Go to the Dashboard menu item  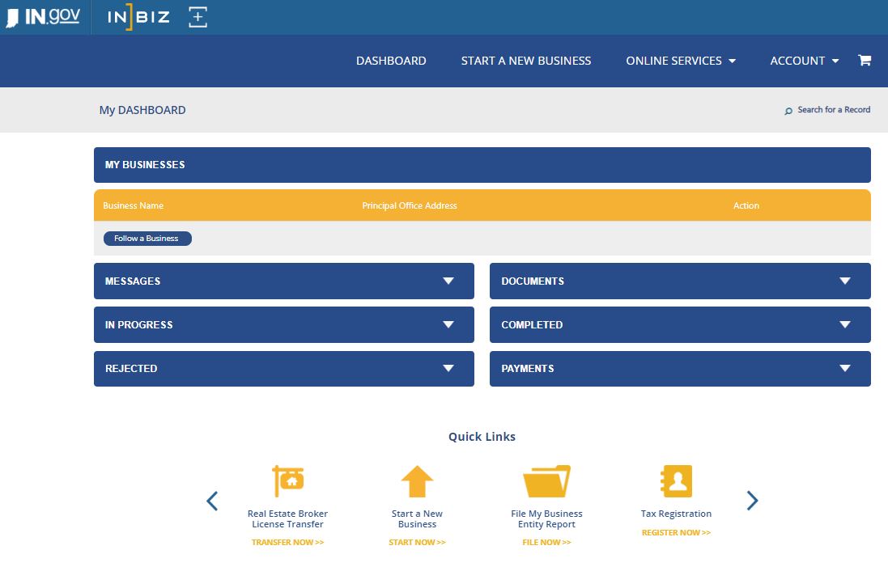coord(391,61)
